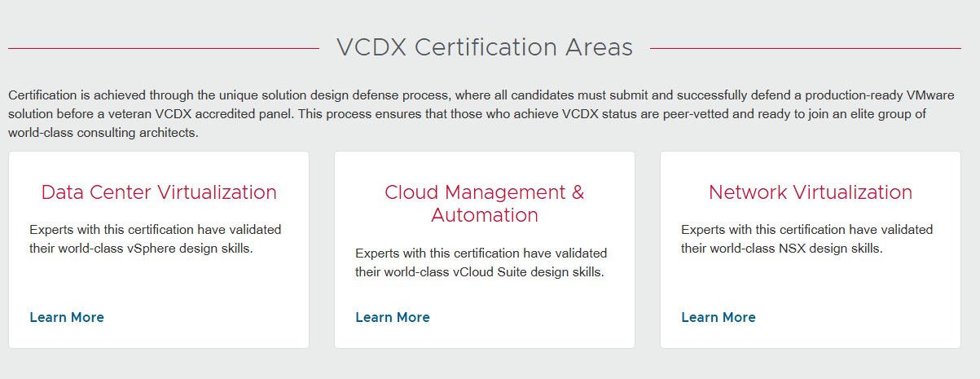The width and height of the screenshot is (980, 379).
Task: Click the horizontal rule left of the heading
Action: 163,48
